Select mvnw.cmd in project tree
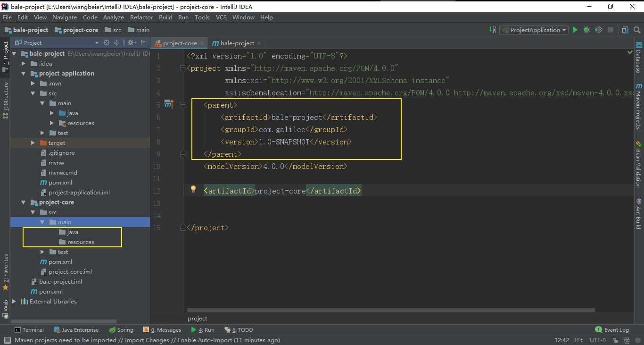 pos(63,172)
